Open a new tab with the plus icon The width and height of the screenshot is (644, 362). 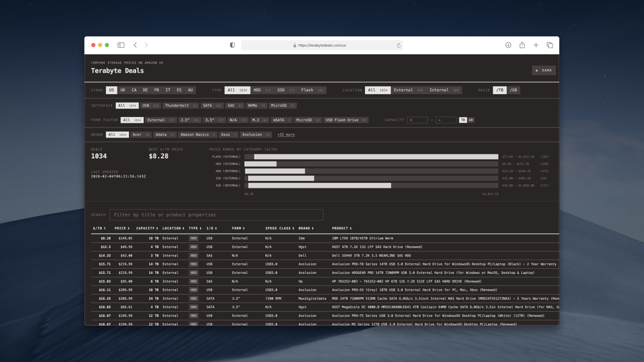536,45
